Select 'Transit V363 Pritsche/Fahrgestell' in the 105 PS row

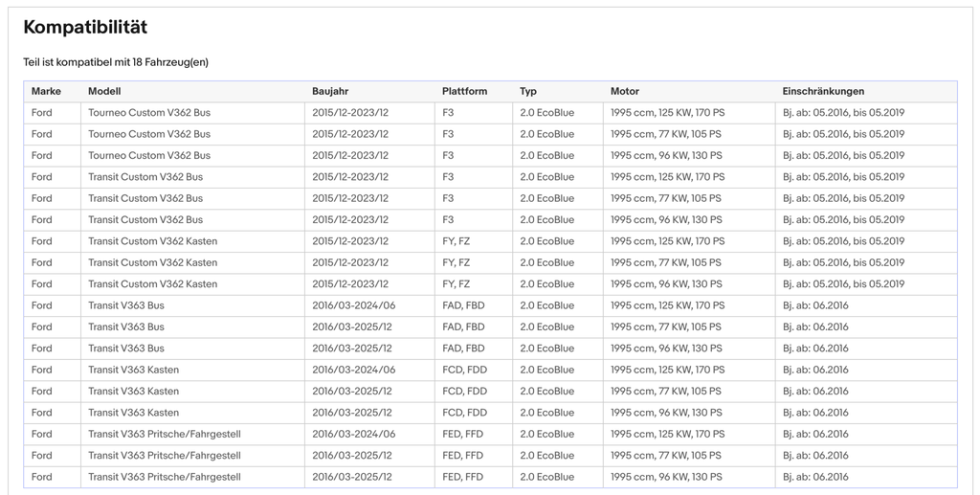(x=165, y=455)
